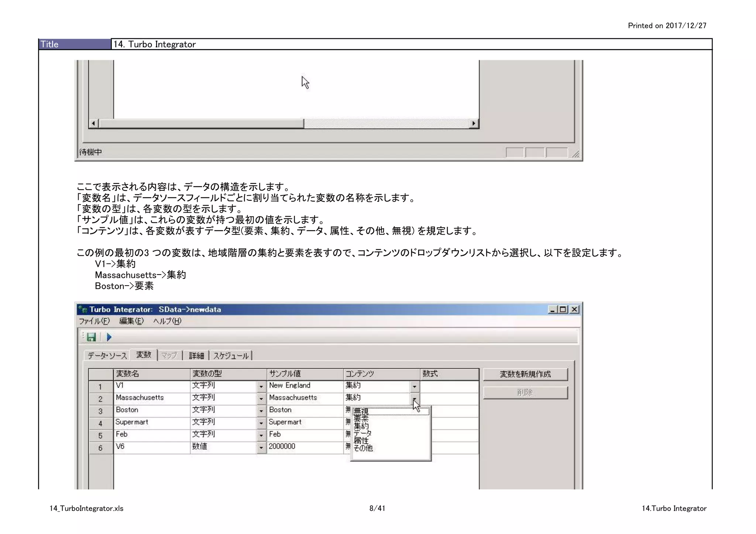Close the Turbo Integrator window
Screen dimensions: 756x534
[x=574, y=310]
